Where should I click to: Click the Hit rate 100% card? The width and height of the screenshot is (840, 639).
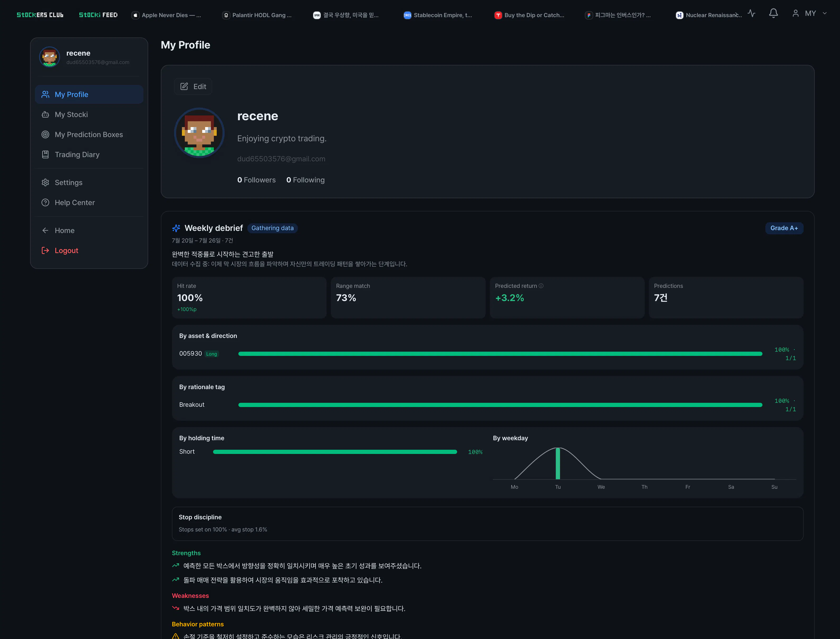(x=249, y=297)
